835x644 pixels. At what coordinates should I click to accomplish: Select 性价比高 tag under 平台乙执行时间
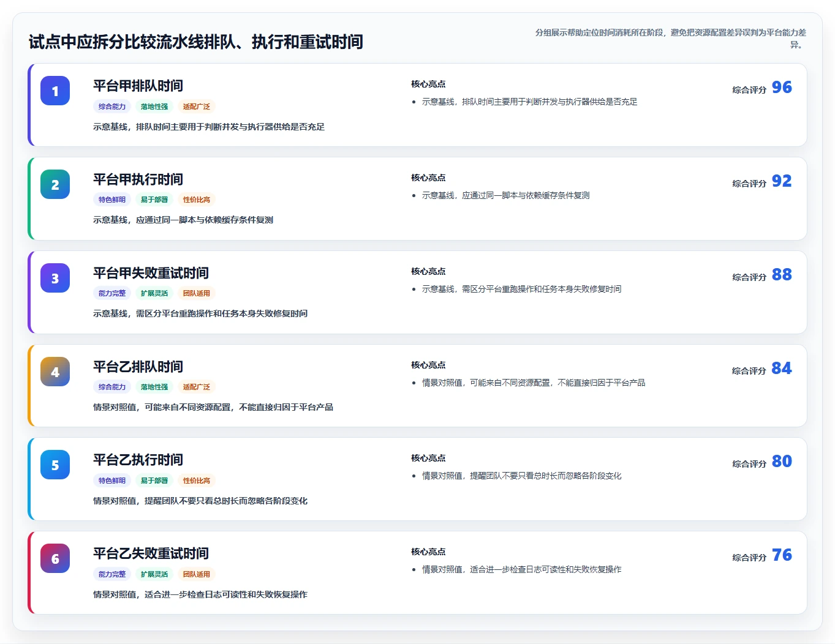197,481
